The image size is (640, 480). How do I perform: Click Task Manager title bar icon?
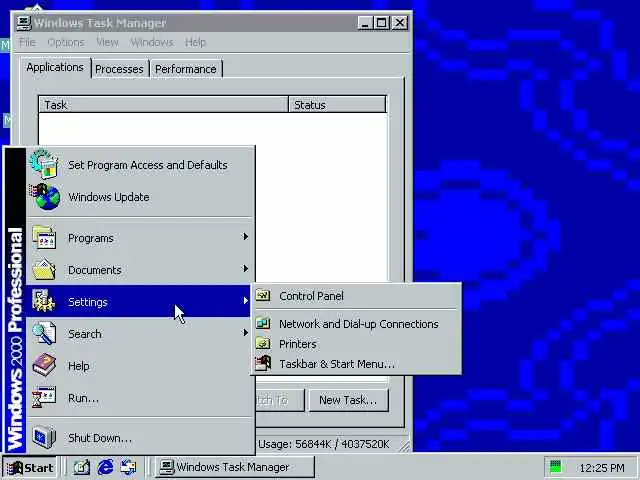point(24,23)
